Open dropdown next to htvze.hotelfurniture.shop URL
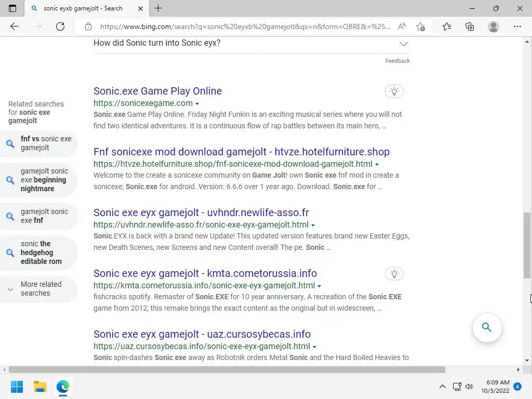The width and height of the screenshot is (532, 399). coord(377,164)
